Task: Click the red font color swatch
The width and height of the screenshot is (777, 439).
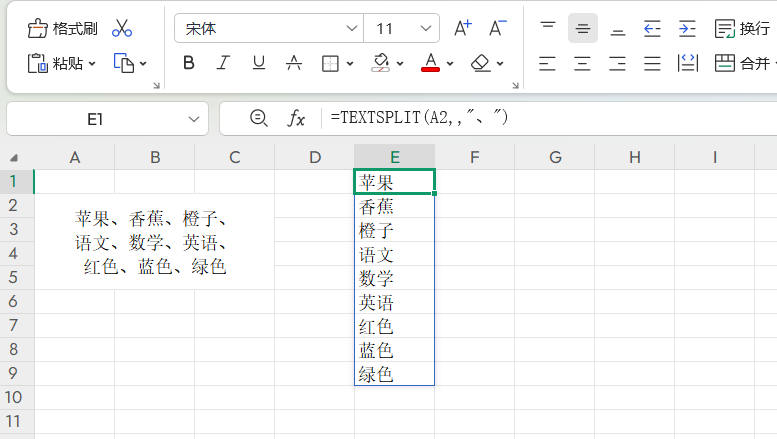Action: click(x=431, y=64)
